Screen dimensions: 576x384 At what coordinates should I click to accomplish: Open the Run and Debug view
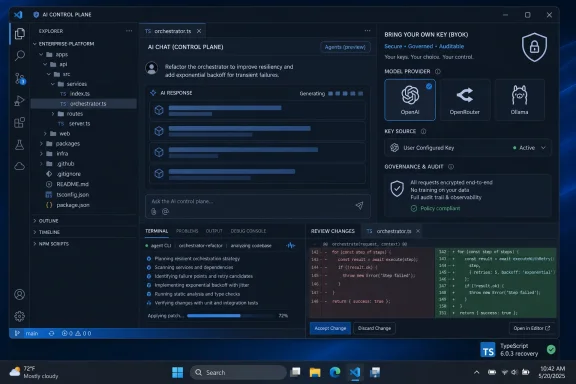coord(20,100)
